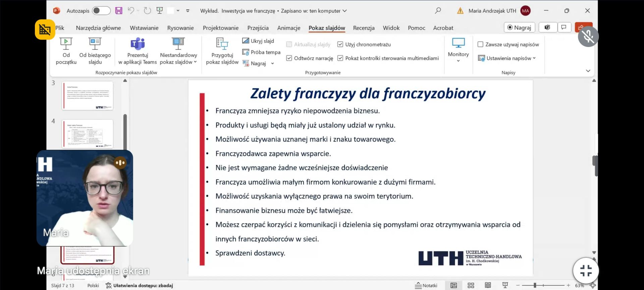Click the Save icon in title bar
Image resolution: width=644 pixels, height=290 pixels.
point(119,11)
